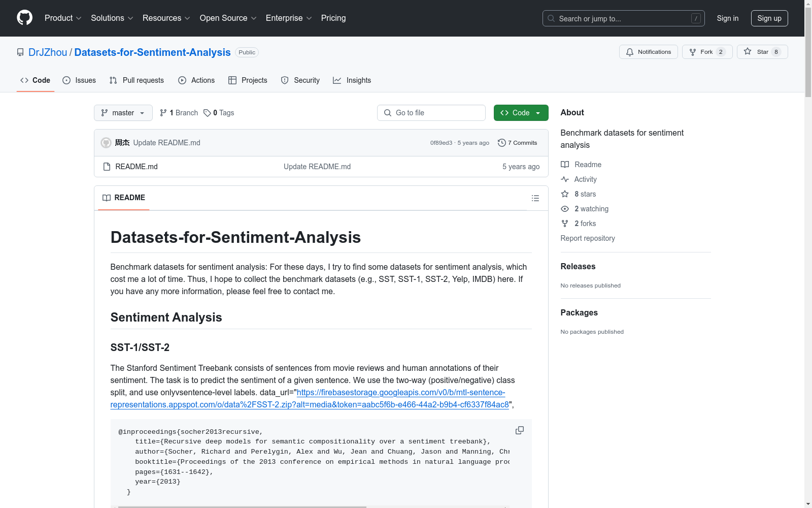Click the commit author avatar
The height and width of the screenshot is (508, 812).
point(106,143)
